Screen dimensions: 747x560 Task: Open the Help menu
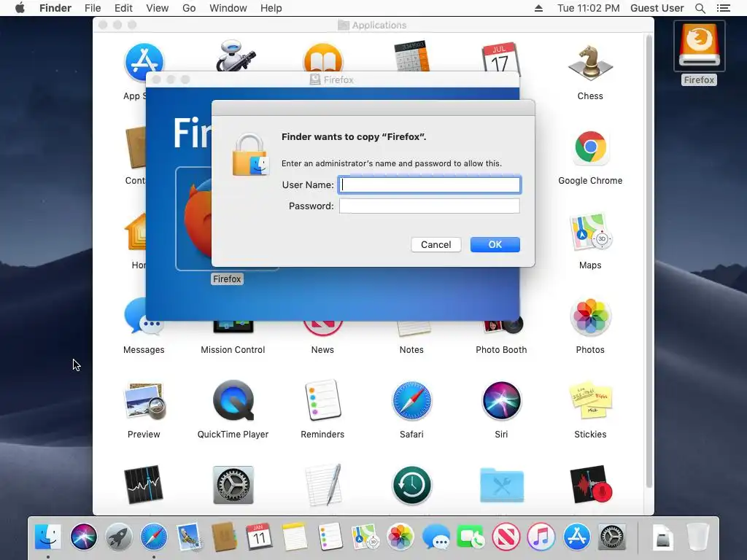[271, 8]
